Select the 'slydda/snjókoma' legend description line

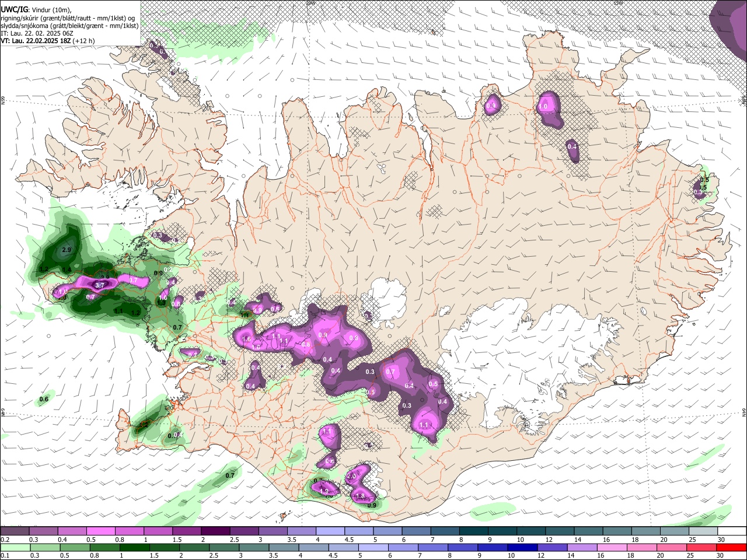coord(69,26)
